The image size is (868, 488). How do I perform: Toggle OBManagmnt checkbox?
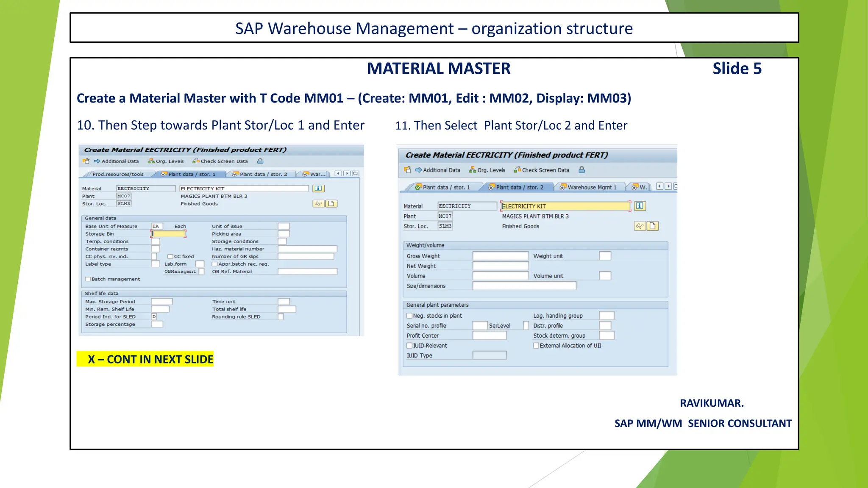point(201,272)
